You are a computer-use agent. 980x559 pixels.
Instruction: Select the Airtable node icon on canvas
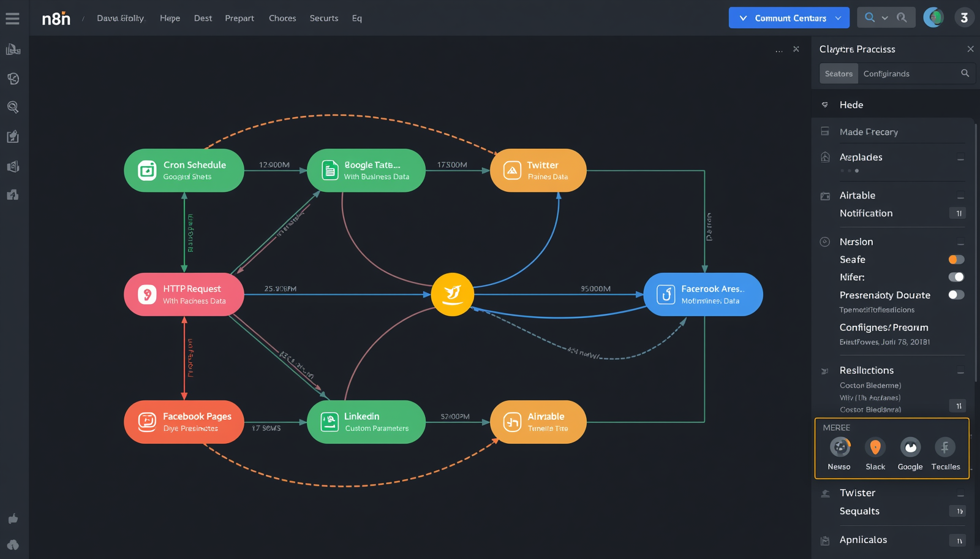tap(512, 422)
